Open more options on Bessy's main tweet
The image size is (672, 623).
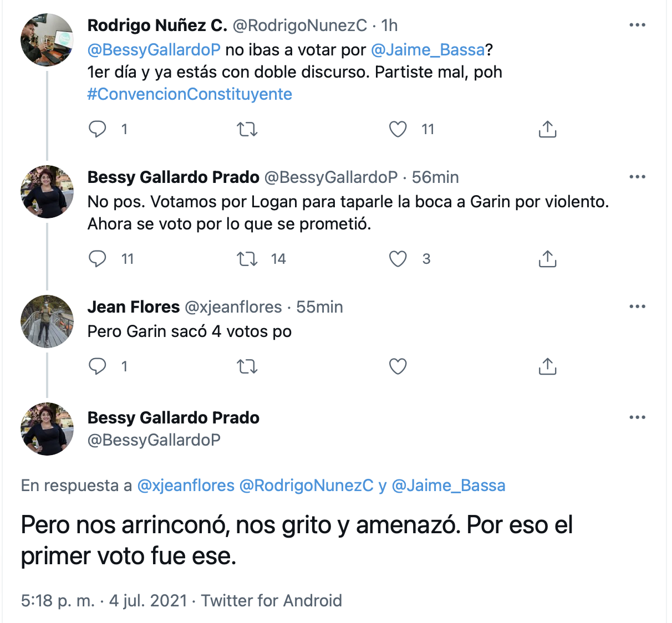[x=637, y=417]
